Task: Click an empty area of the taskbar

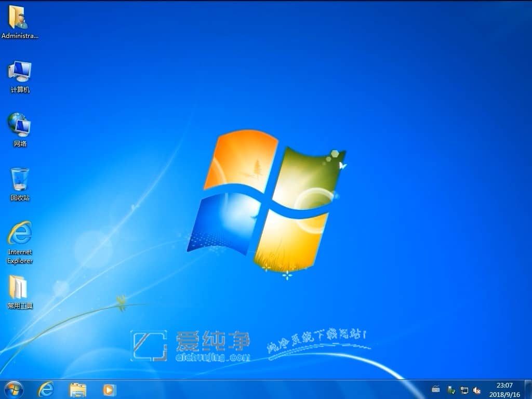Action: click(x=260, y=390)
